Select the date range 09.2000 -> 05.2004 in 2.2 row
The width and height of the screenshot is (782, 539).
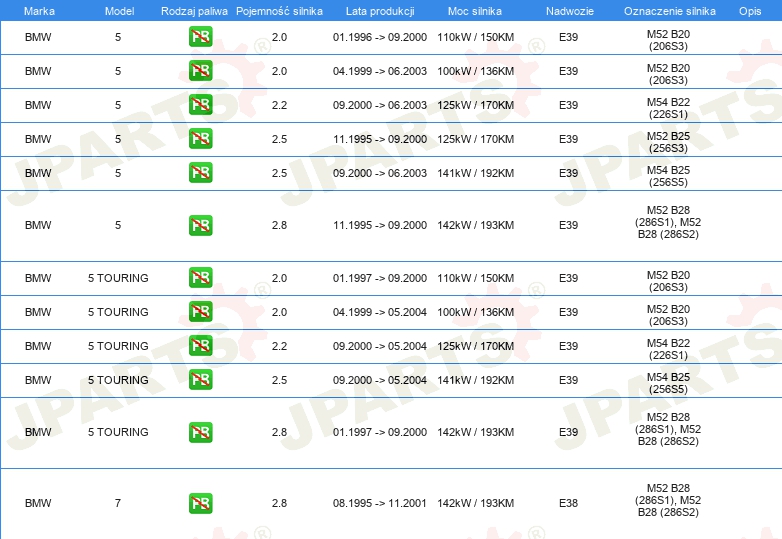[x=380, y=346]
